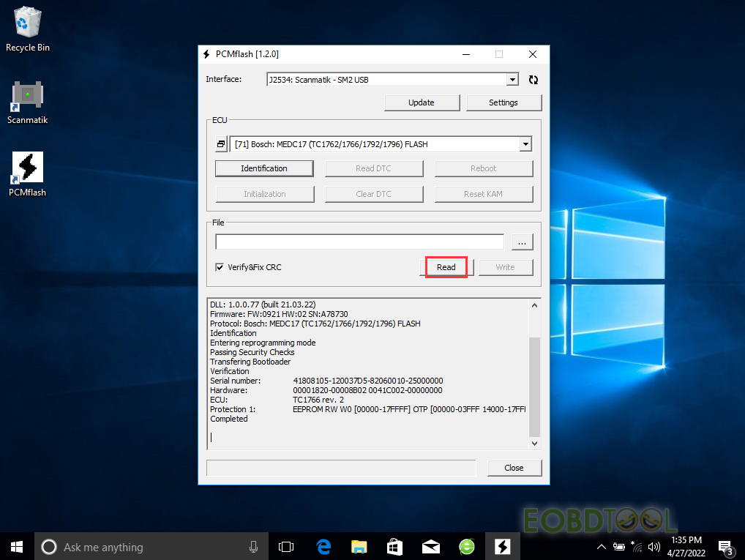Click PCMflash icon in the taskbar
This screenshot has width=745, height=560.
pyautogui.click(x=502, y=546)
